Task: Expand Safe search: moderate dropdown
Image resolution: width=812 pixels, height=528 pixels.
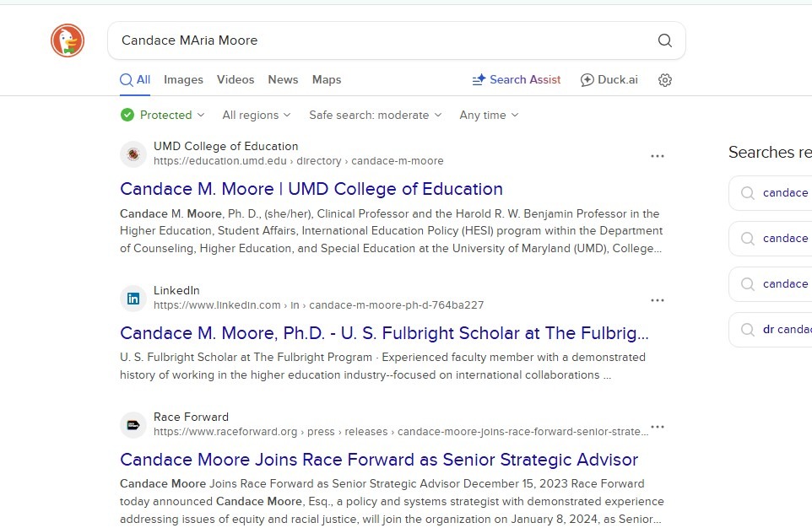Action: click(375, 116)
